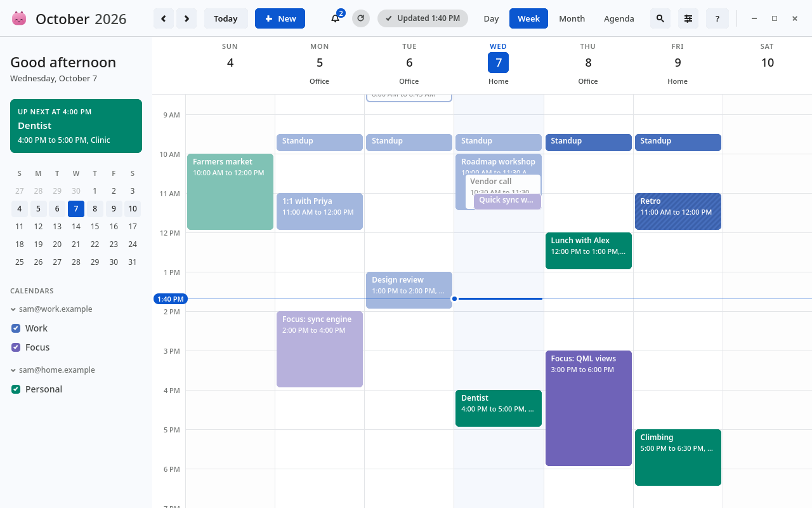Select 31 in the mini calendar

133,262
